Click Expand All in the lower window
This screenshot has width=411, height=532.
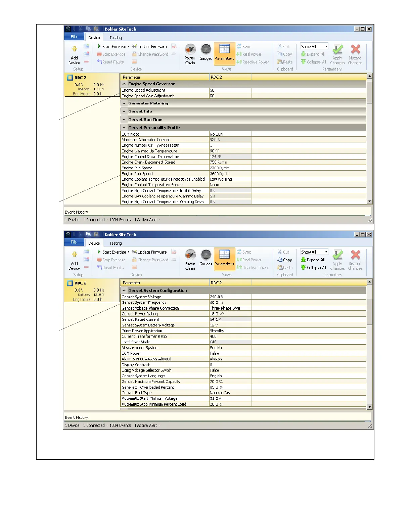[x=313, y=260]
